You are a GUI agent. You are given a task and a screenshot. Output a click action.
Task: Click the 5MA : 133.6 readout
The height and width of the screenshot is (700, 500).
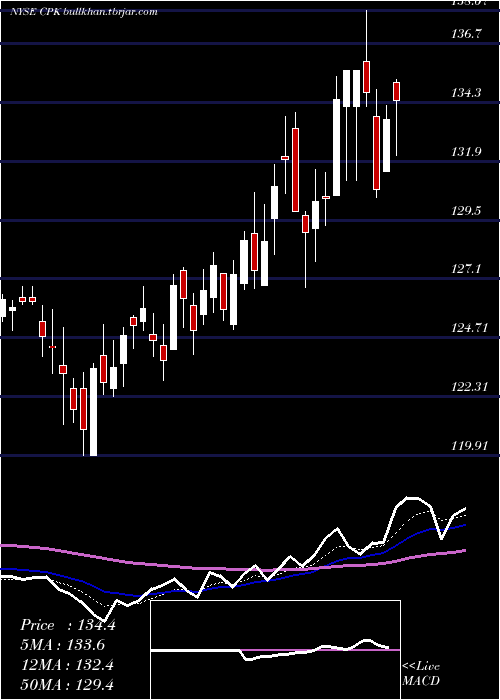pyautogui.click(x=62, y=645)
